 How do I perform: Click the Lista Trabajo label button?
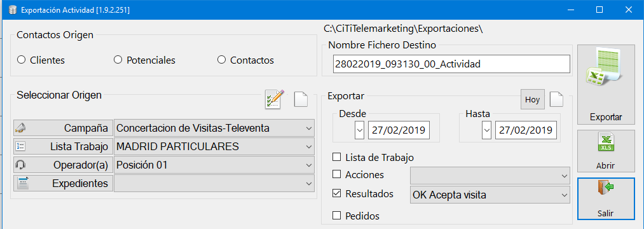pos(63,146)
